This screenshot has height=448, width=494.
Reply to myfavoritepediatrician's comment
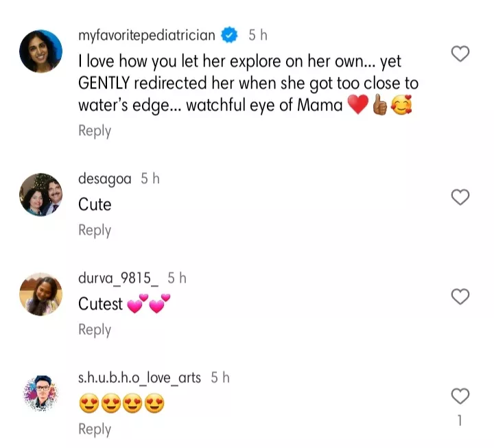95,130
